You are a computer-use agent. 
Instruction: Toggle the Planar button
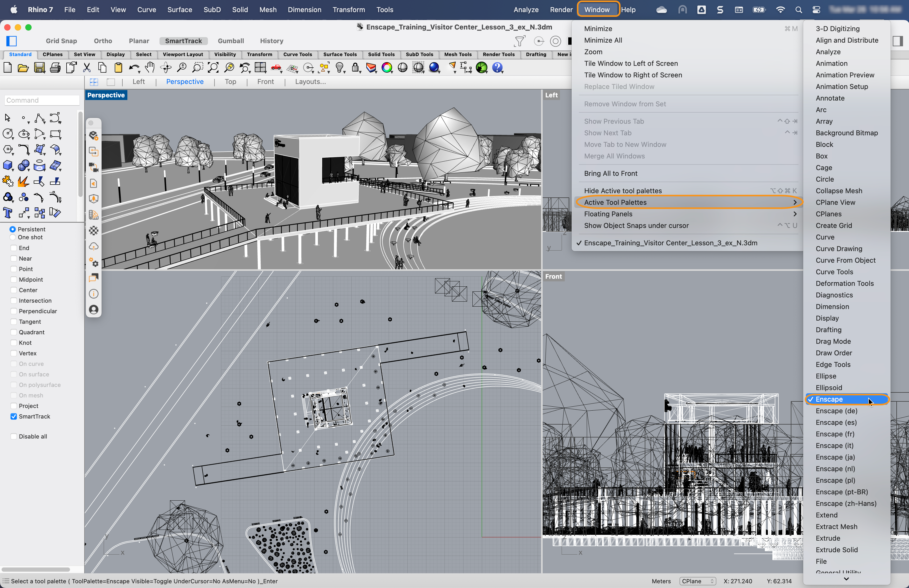pos(139,41)
